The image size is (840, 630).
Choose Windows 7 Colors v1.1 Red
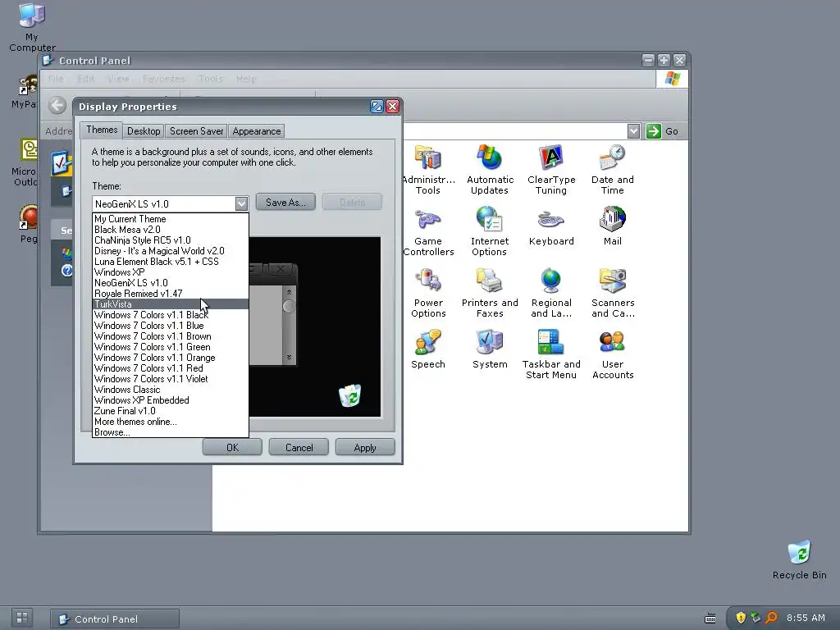(171, 368)
